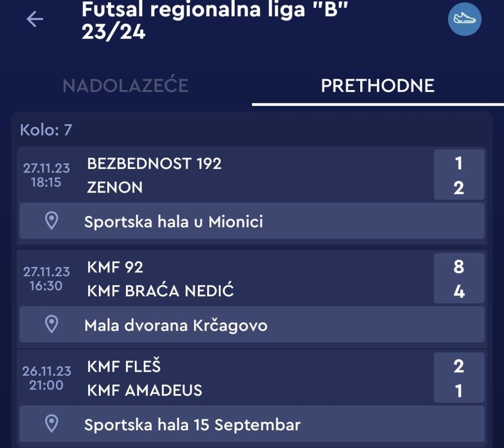Open the BEZBEDNOST 192 team
504x448 pixels.
point(154,163)
